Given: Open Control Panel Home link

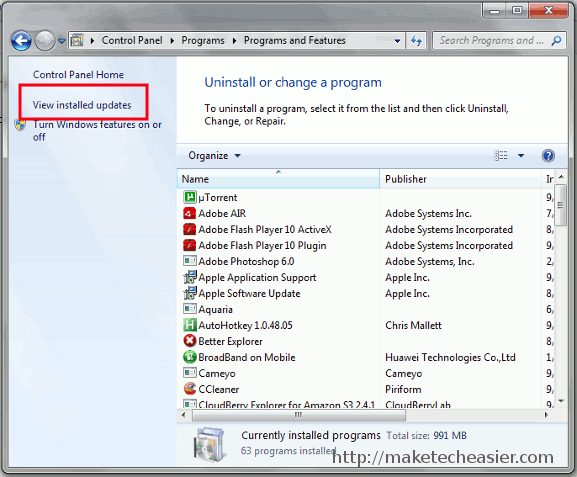Looking at the screenshot, I should (x=78, y=75).
